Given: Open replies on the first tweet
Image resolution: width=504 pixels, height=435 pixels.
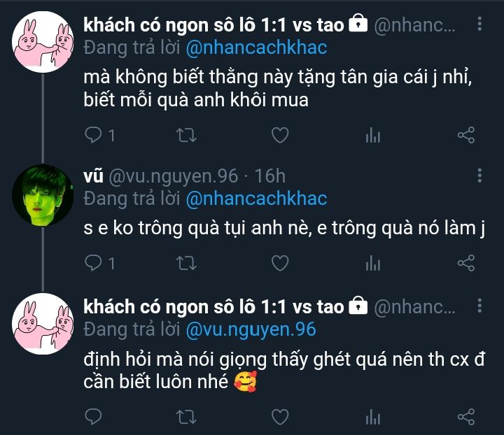Looking at the screenshot, I should [x=99, y=135].
